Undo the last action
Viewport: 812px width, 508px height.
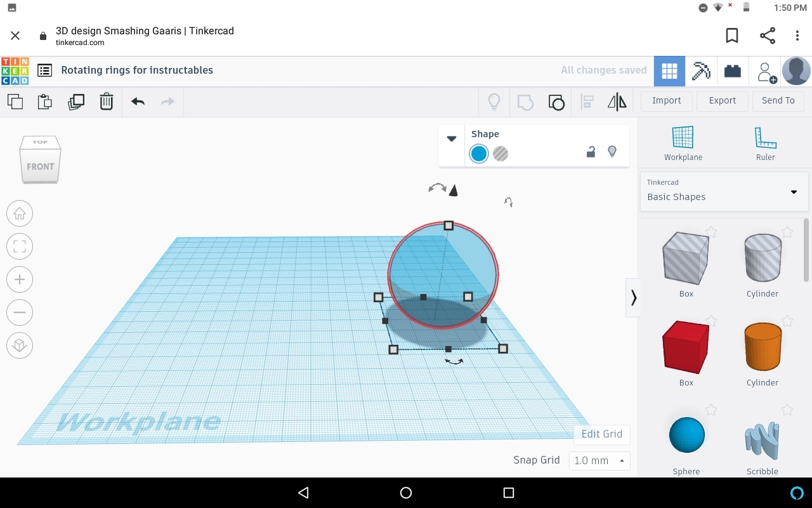[x=138, y=102]
